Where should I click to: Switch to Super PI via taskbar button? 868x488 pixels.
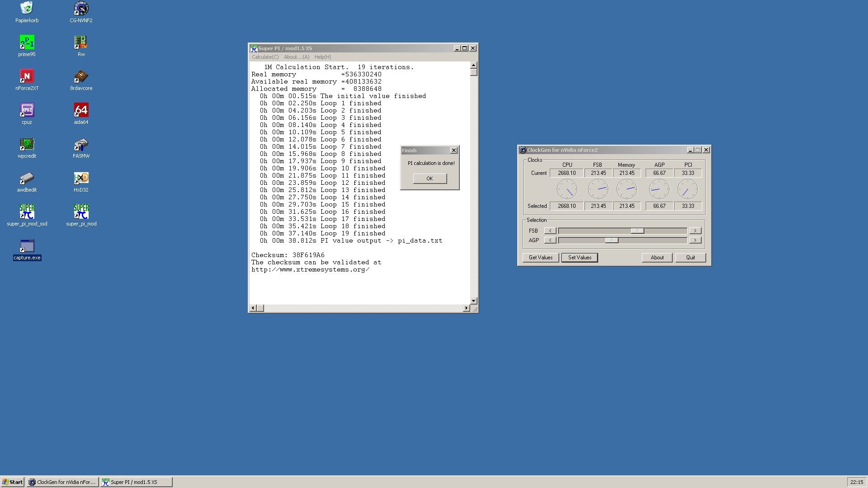click(136, 482)
